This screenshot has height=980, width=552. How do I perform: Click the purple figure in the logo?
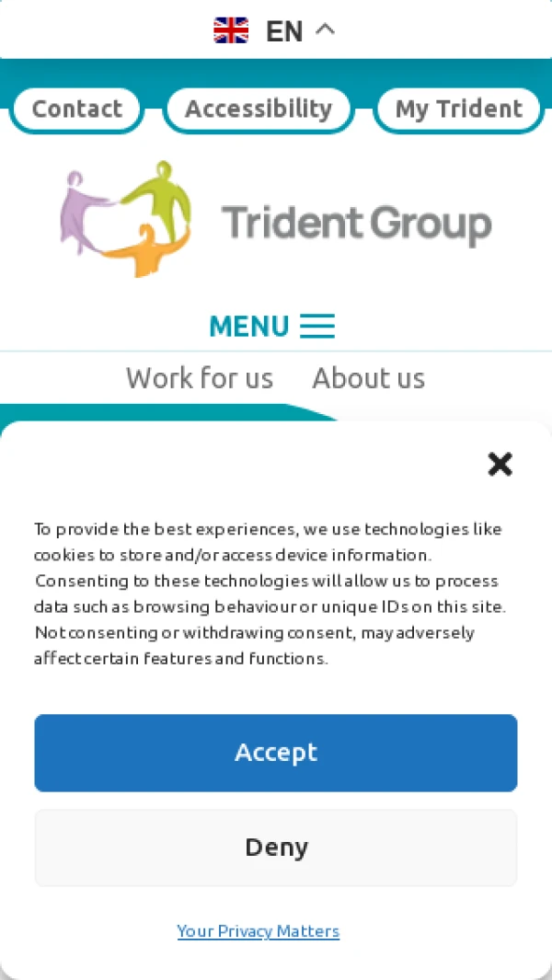pyautogui.click(x=80, y=211)
